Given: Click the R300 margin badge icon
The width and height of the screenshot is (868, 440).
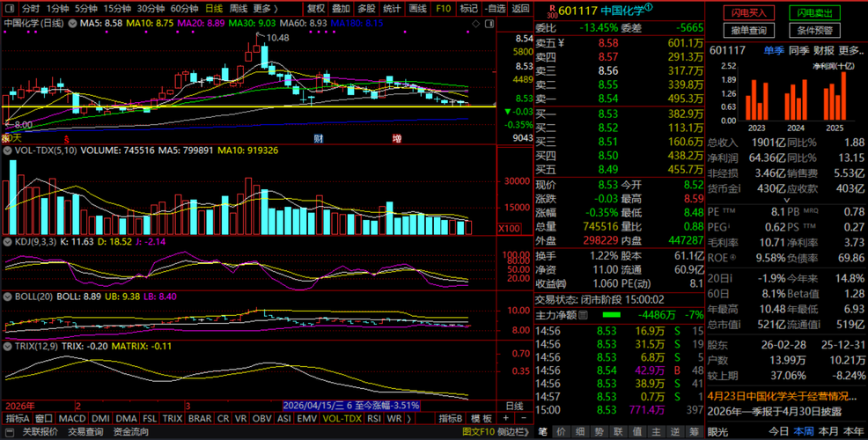Looking at the screenshot, I should click(x=551, y=11).
